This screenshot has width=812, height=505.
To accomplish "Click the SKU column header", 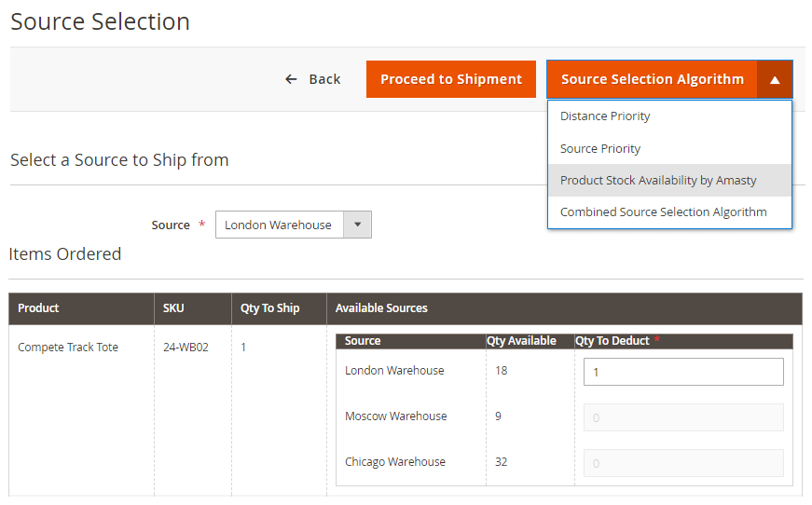I will click(x=174, y=308).
